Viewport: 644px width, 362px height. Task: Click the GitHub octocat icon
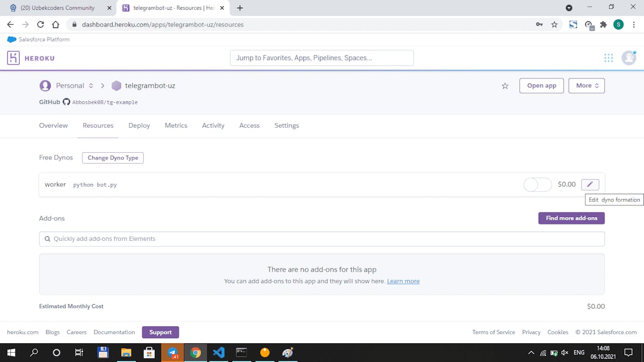coord(66,102)
